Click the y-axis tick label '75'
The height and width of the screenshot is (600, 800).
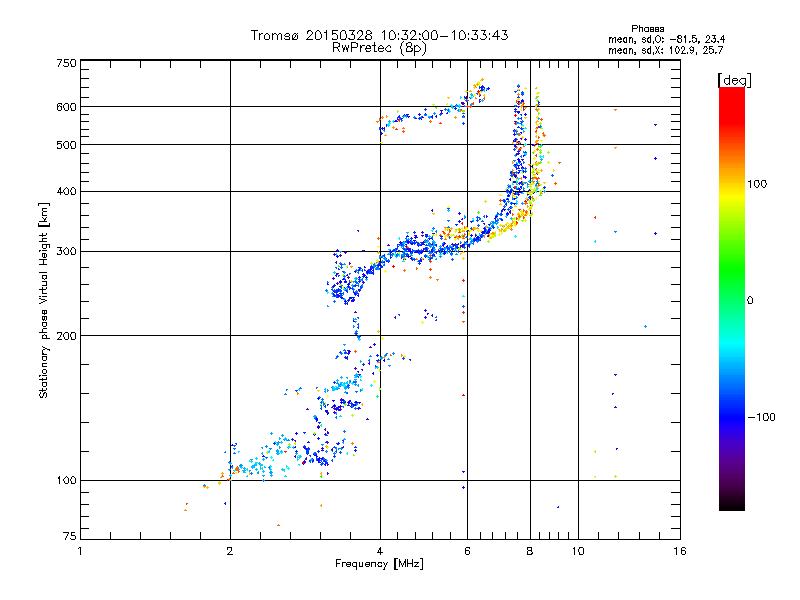point(70,536)
